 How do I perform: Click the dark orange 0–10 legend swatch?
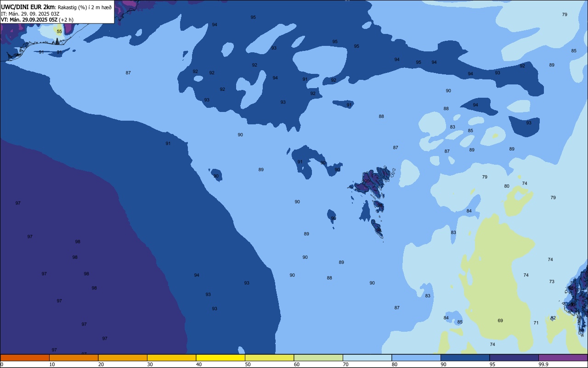25,357
